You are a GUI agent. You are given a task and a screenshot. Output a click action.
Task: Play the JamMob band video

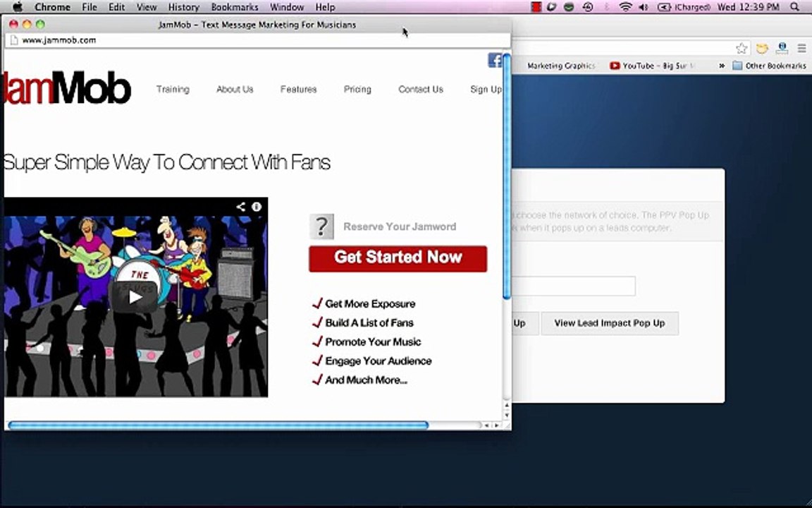(x=135, y=297)
